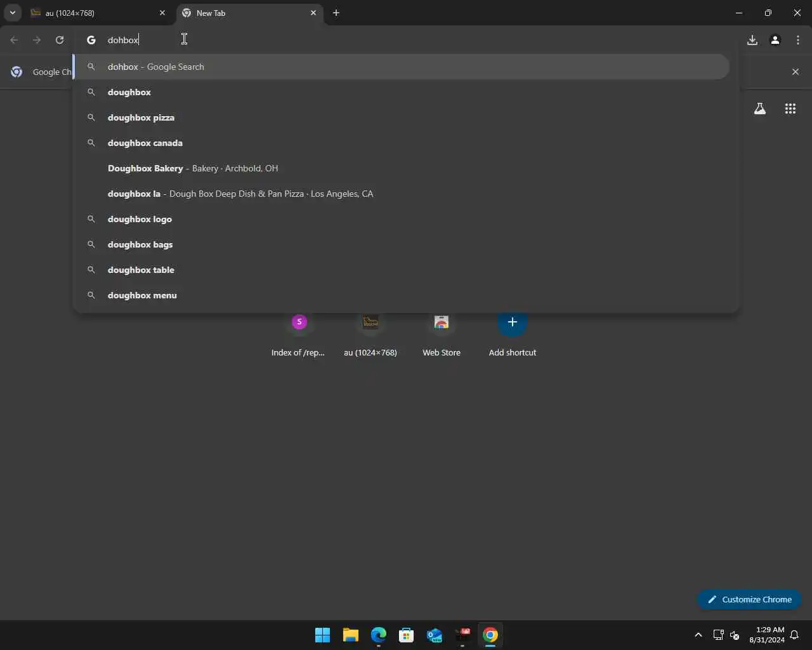
Task: Click the Google G search engine icon
Action: 91,40
